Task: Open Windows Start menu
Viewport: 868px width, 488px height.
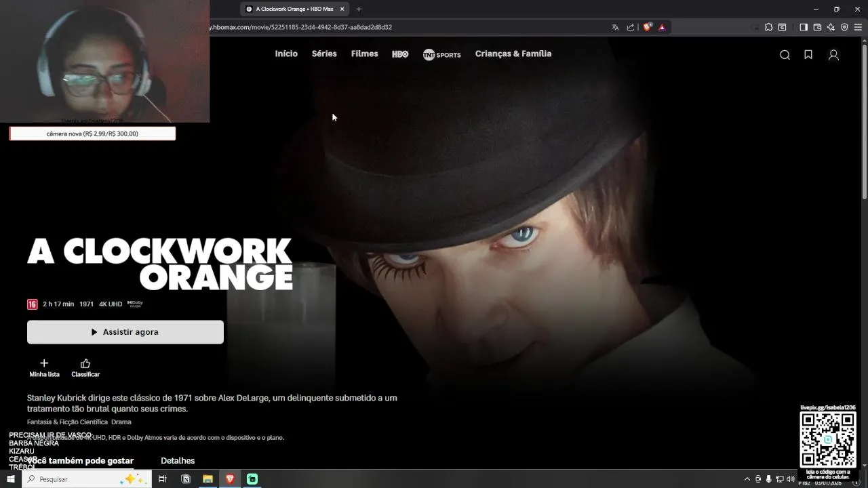Action: [x=11, y=479]
